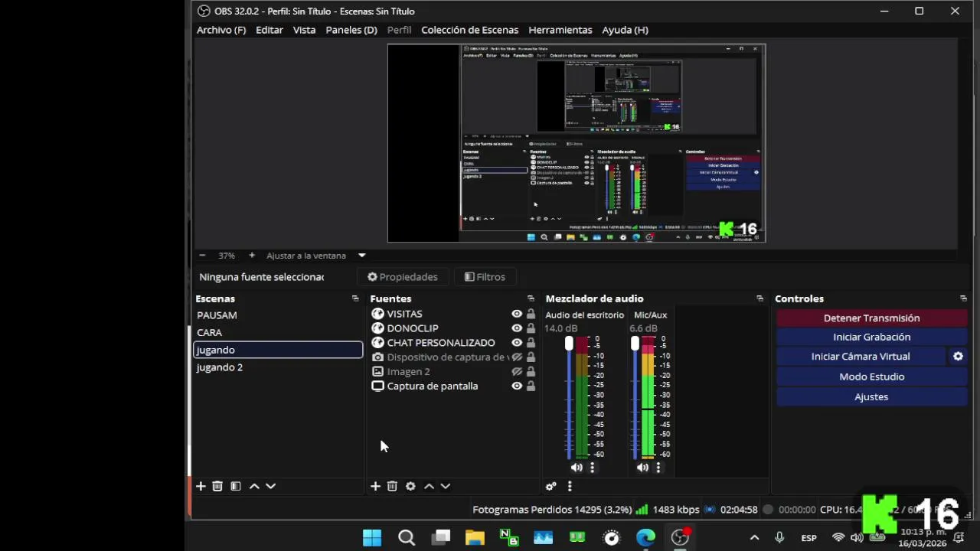Click OBS Studio icon in taskbar
Image resolution: width=980 pixels, height=551 pixels.
click(680, 538)
